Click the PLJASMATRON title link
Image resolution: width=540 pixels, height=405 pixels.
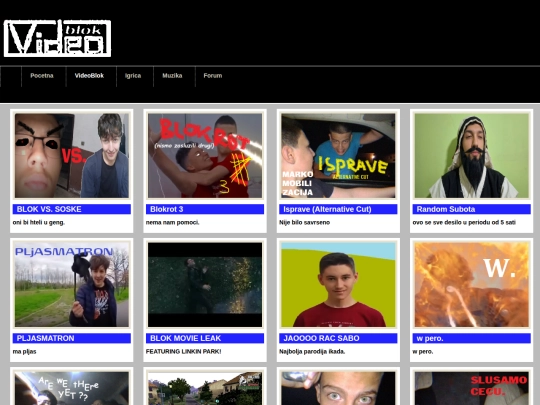(x=72, y=338)
